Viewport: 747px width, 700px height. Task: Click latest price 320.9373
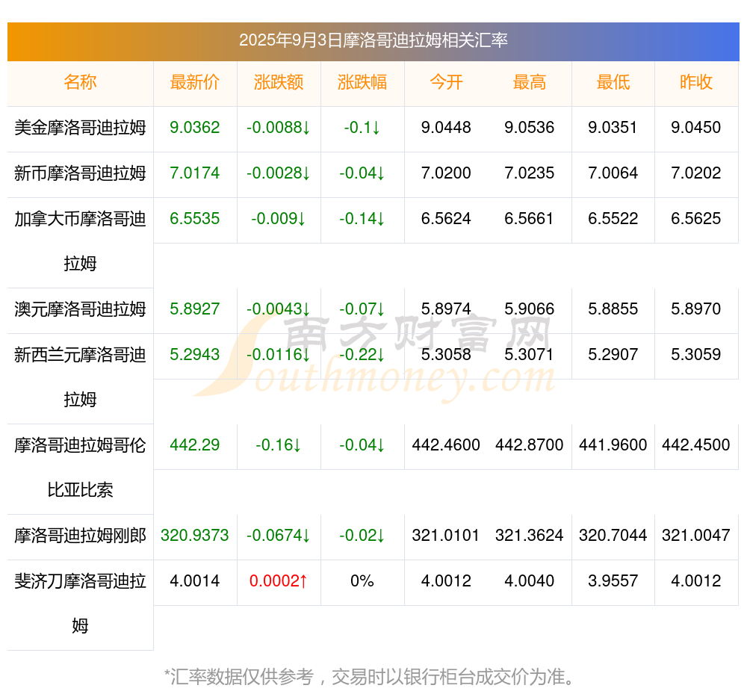click(195, 536)
